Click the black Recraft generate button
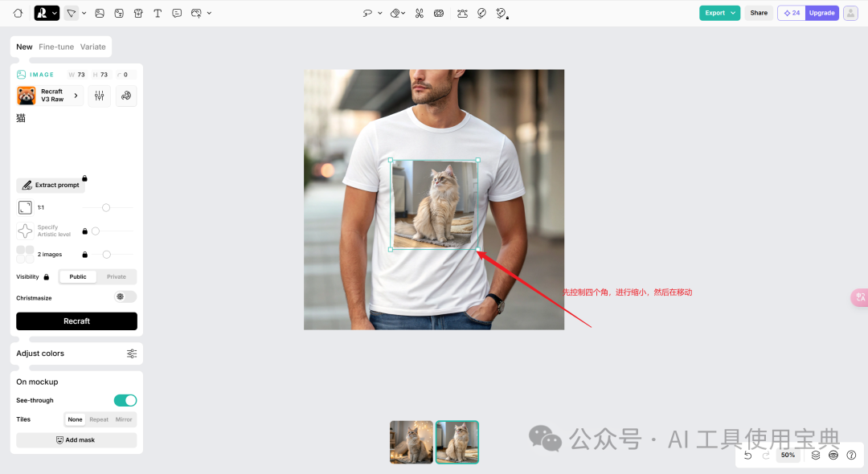 click(76, 321)
